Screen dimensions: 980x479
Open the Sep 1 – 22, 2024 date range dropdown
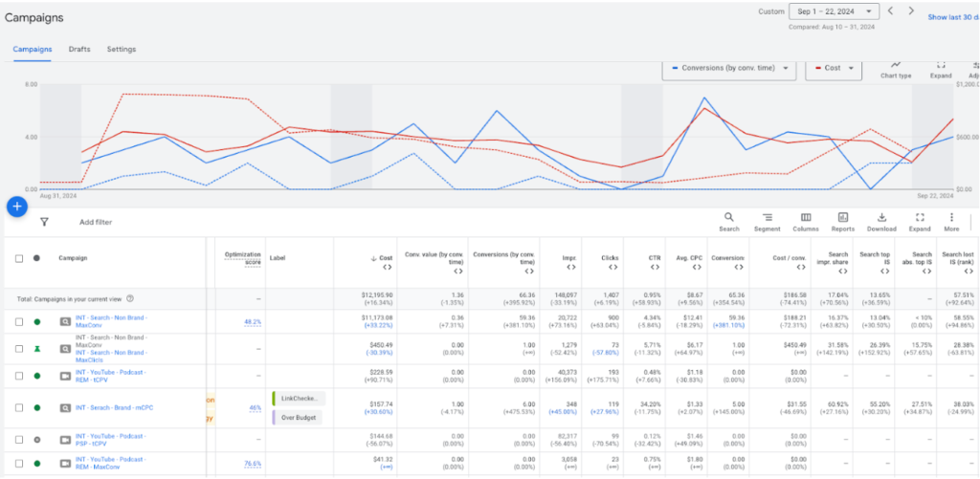pyautogui.click(x=833, y=11)
